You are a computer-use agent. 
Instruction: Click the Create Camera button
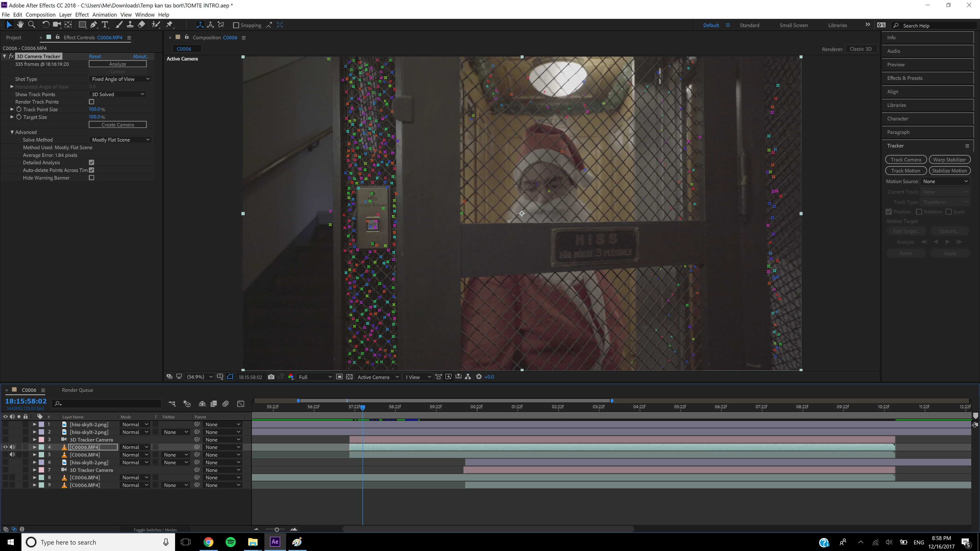pyautogui.click(x=118, y=125)
